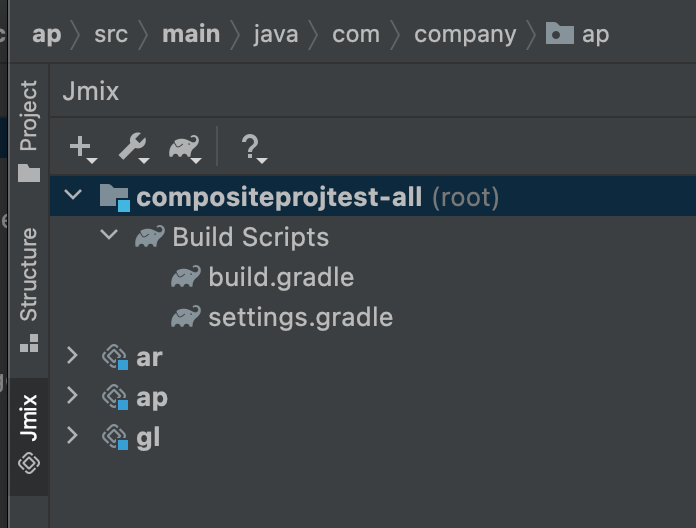Open the plus New dropdown in Jmix toolbar

tap(83, 148)
